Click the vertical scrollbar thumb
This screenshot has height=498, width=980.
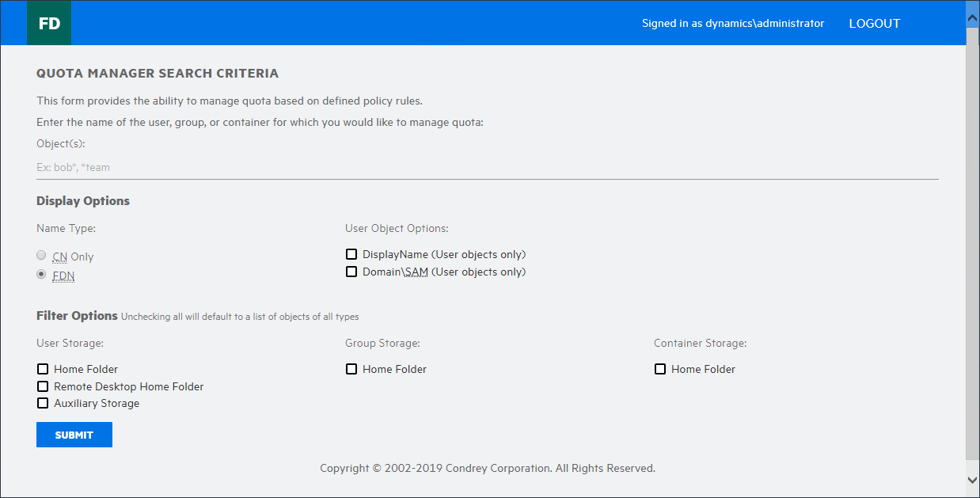click(972, 238)
